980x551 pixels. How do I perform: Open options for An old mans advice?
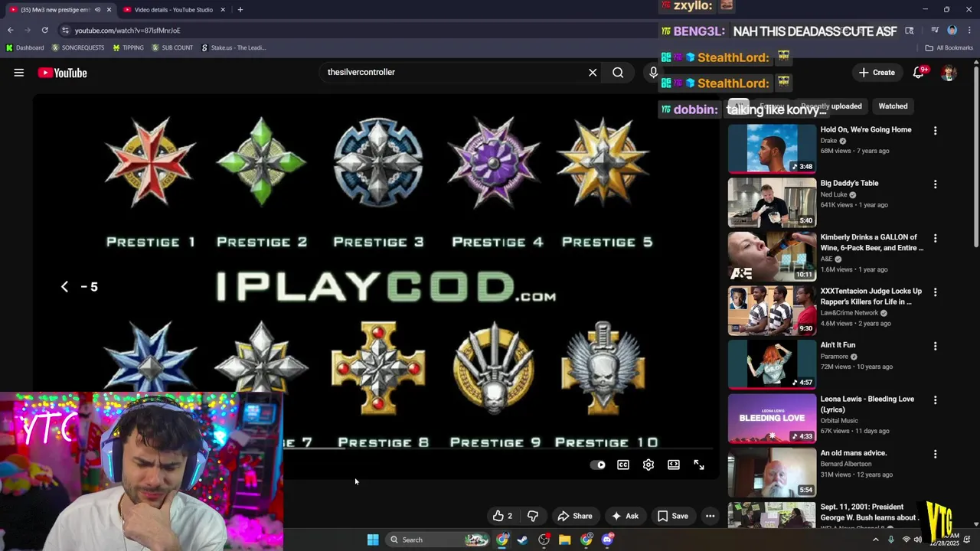click(x=935, y=455)
